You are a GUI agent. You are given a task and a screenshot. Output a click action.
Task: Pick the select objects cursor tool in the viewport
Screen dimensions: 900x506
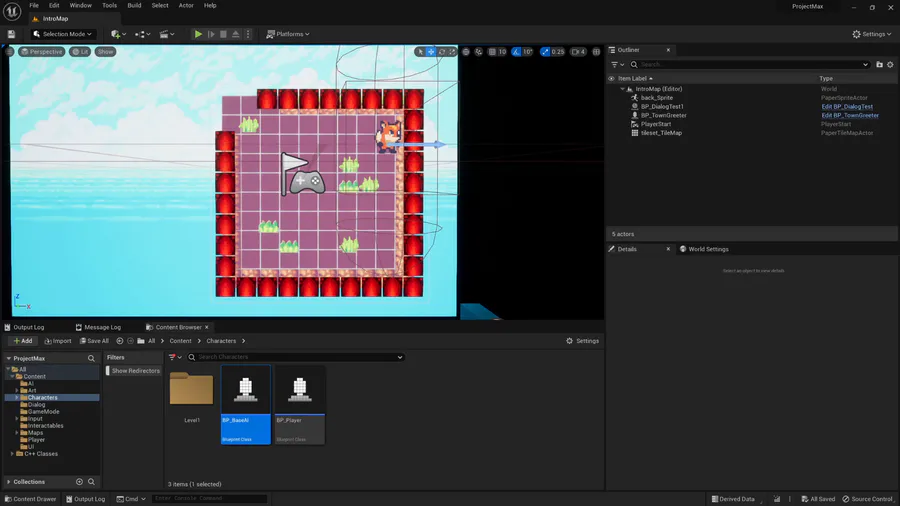pyautogui.click(x=420, y=52)
